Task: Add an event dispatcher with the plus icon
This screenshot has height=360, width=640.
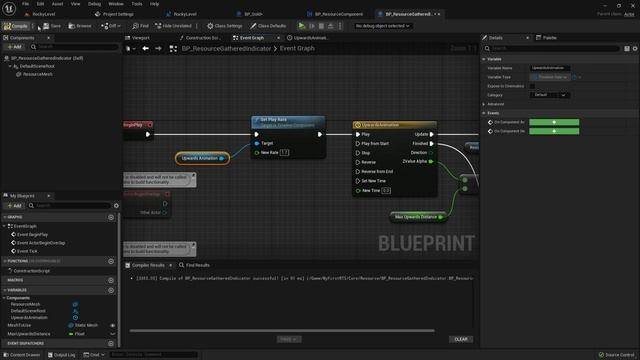Action: pyautogui.click(x=111, y=344)
